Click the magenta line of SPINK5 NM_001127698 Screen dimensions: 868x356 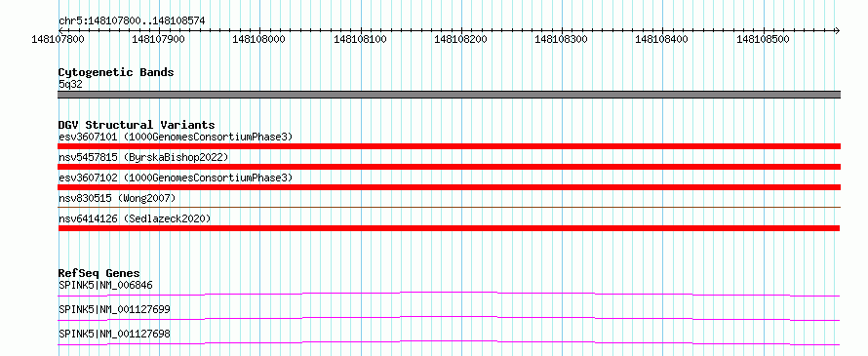click(x=449, y=341)
